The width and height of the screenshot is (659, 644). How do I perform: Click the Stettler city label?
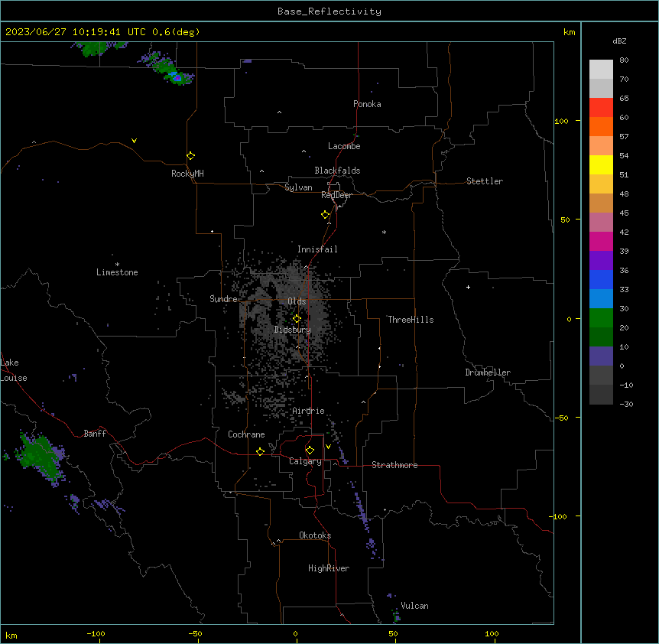coord(485,181)
